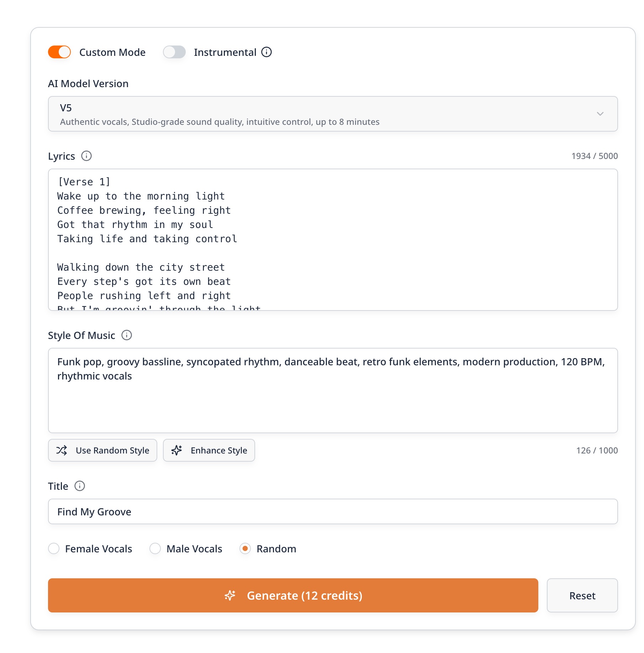Select the Female Vocals option
644x653 pixels.
point(54,549)
